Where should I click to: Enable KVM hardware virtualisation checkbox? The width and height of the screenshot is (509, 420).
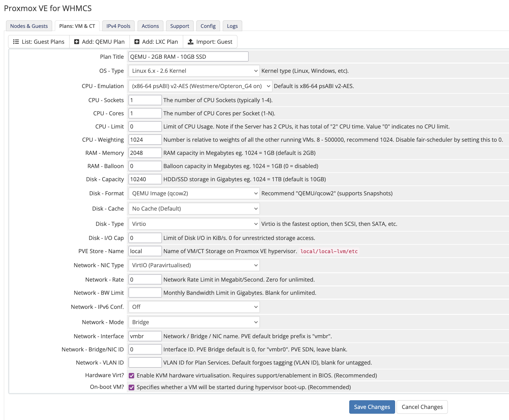(x=131, y=375)
